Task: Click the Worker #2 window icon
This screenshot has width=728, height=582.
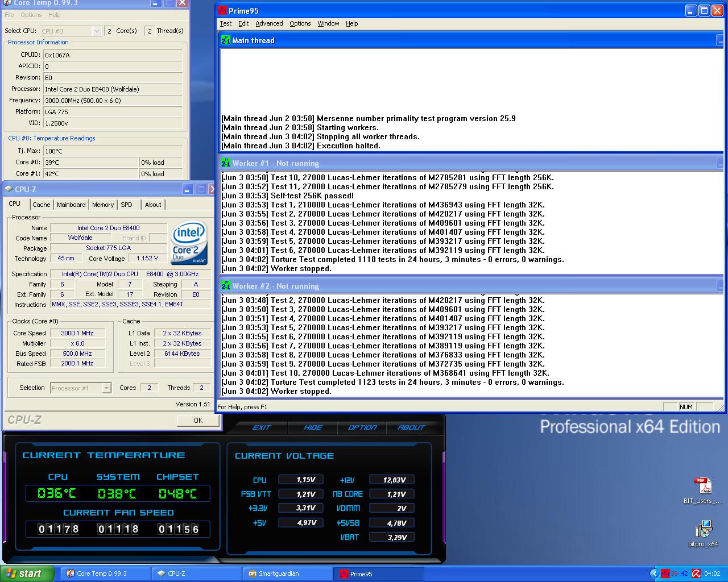Action: [226, 286]
